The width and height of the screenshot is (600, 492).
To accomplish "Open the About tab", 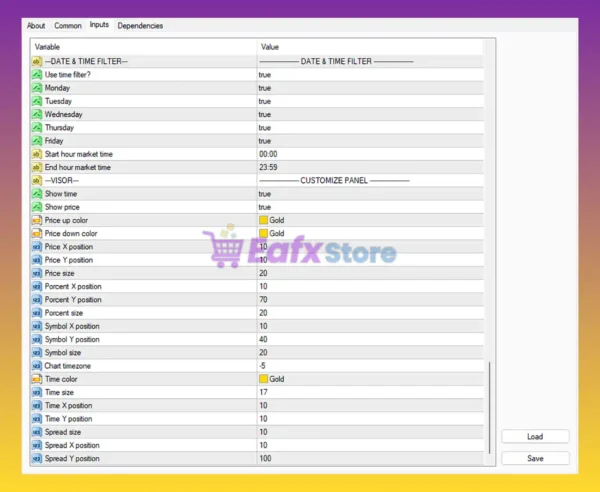I will coord(36,26).
